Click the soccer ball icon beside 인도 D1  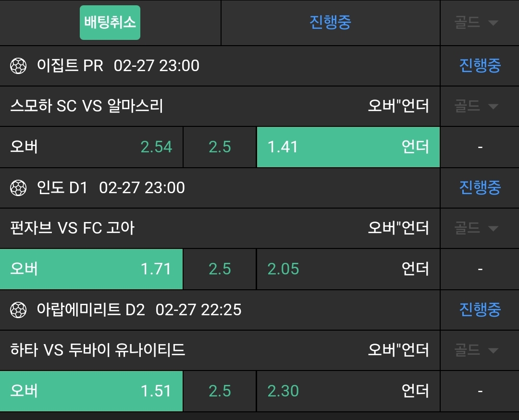(x=18, y=188)
